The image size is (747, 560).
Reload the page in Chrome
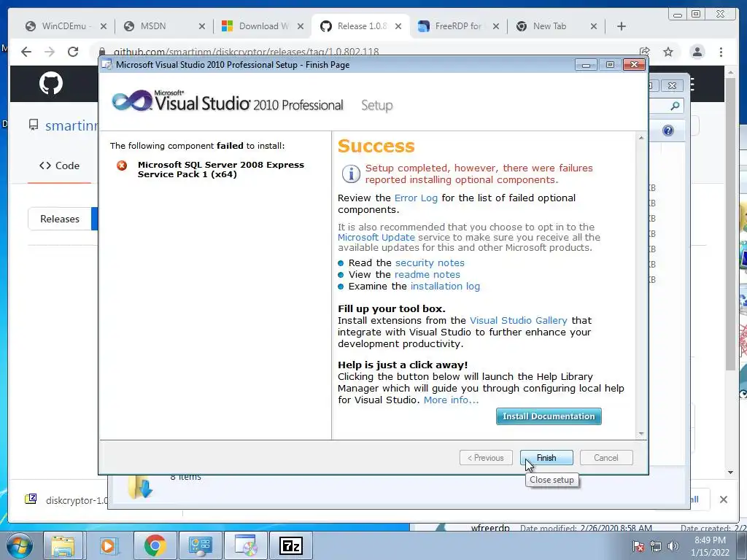73,52
